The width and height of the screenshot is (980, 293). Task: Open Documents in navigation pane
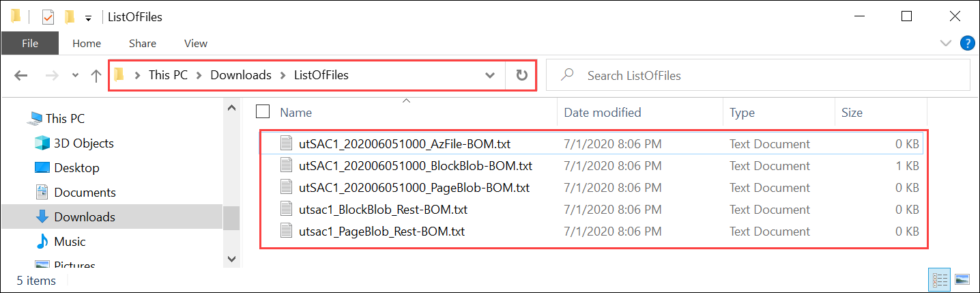[85, 193]
